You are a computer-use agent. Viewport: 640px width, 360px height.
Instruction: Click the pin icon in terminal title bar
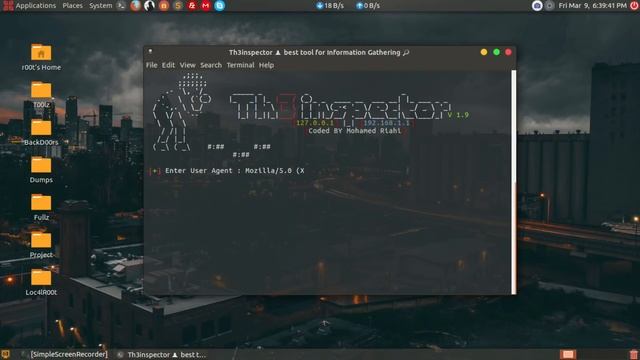[x=150, y=52]
